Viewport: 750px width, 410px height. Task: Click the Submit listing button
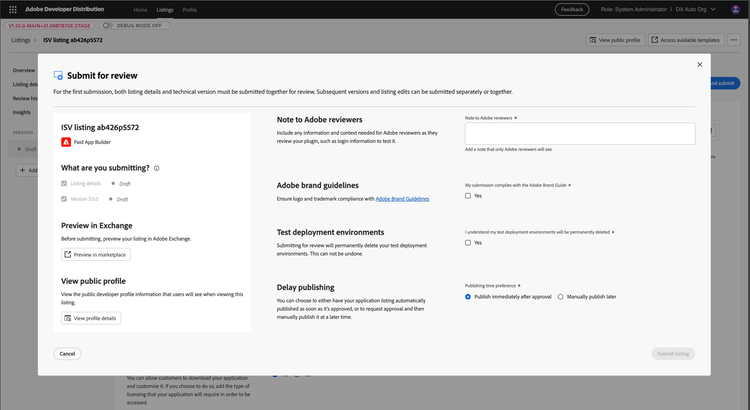[x=673, y=354]
